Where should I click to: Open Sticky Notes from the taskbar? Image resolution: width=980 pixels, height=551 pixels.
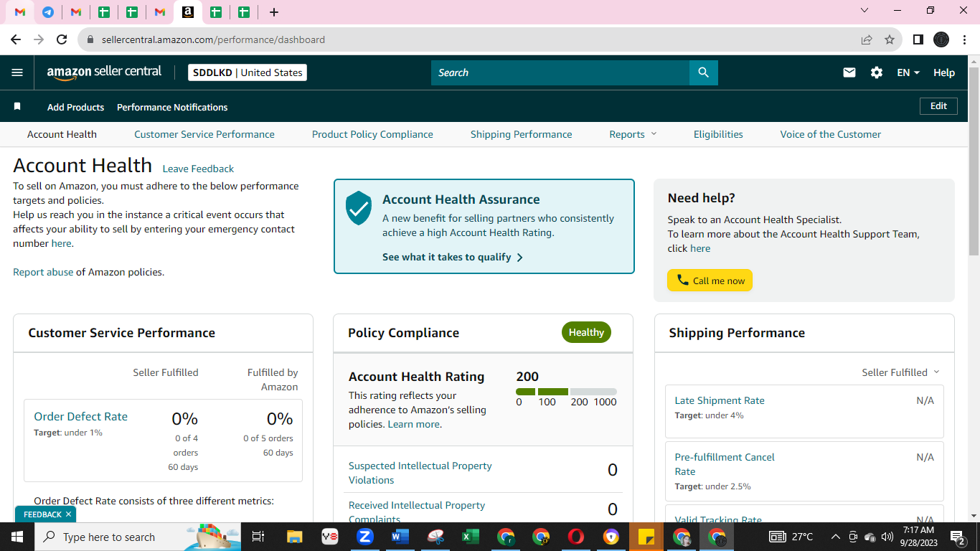coord(646,537)
